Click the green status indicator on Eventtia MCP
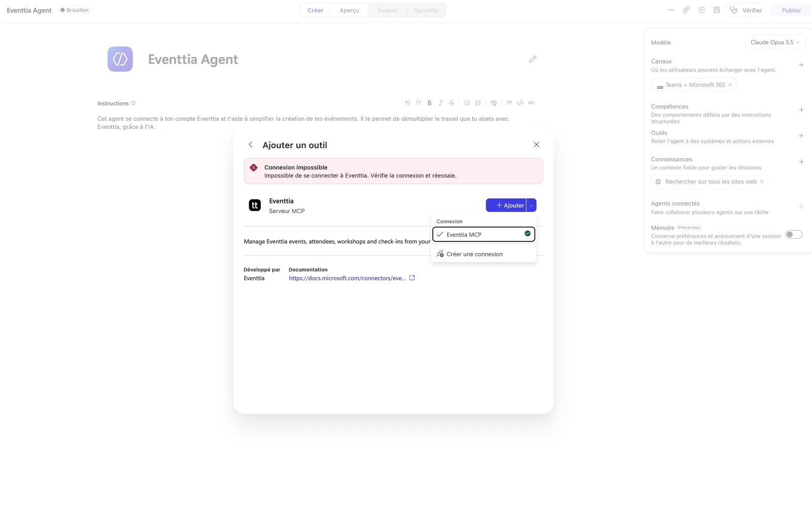The width and height of the screenshot is (812, 514). point(528,233)
